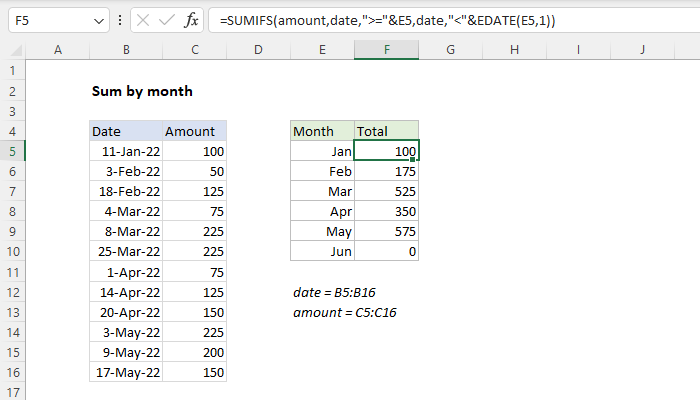Screen dimensions: 700x400
Task: Select cell with date 20-Apr-22
Action: click(x=126, y=312)
